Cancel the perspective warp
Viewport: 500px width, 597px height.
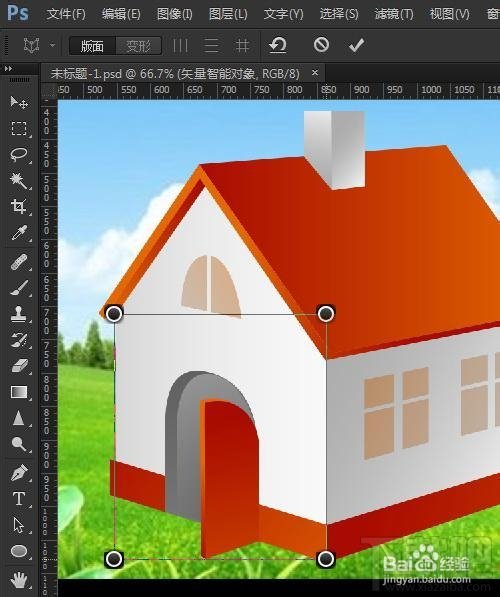point(321,45)
